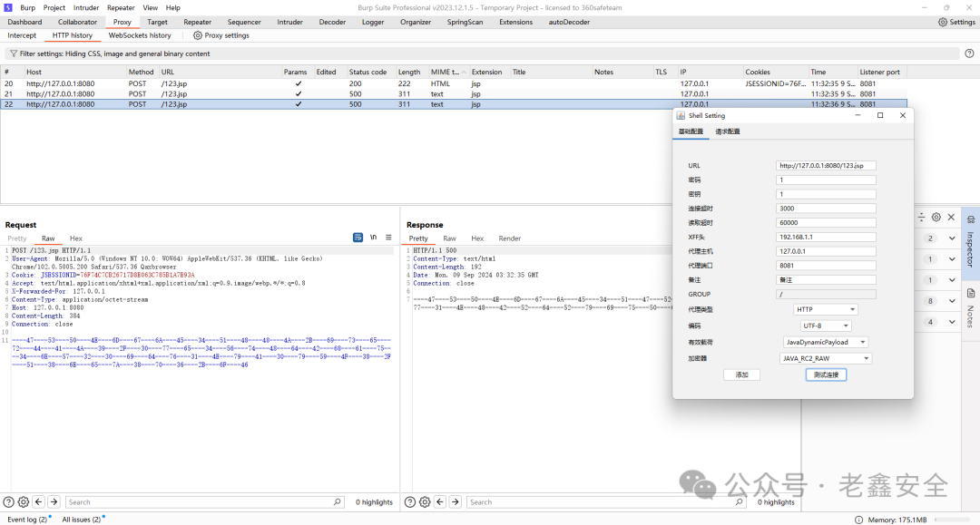Change Inspector layout alignment icon
The height and width of the screenshot is (525, 980).
(921, 218)
